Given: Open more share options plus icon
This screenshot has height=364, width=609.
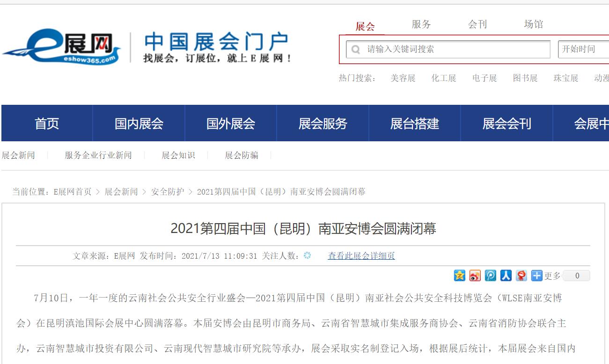Looking at the screenshot, I should click(536, 276).
